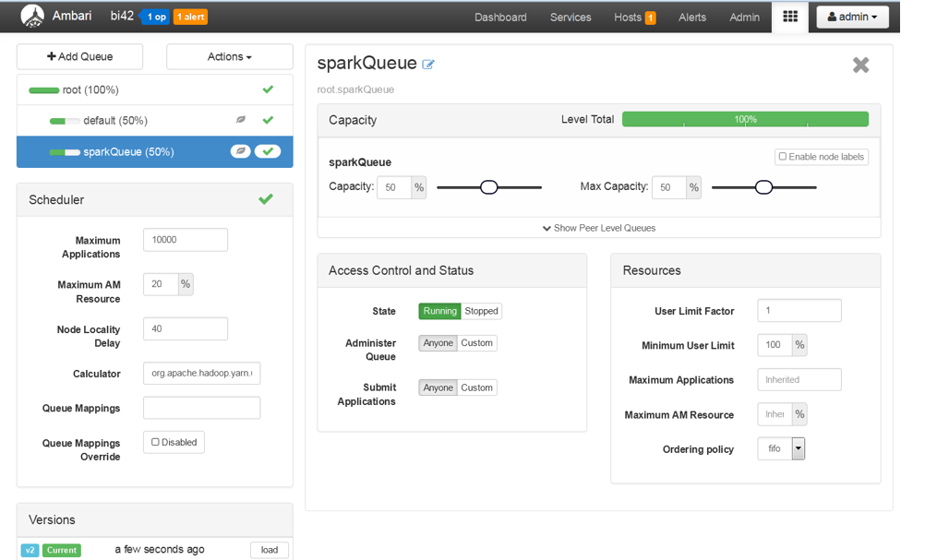Image resolution: width=925 pixels, height=560 pixels.
Task: Open the admin user dropdown
Action: [852, 17]
